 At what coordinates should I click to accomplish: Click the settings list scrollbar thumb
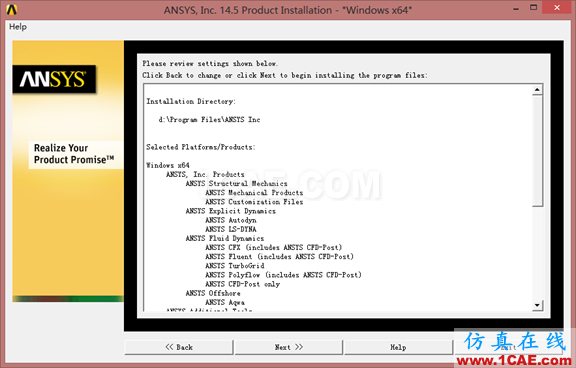click(537, 151)
